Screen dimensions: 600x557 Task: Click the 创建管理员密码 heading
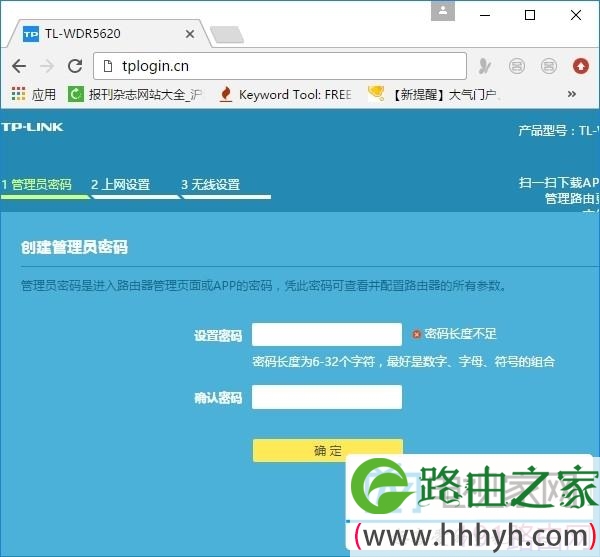coord(75,247)
